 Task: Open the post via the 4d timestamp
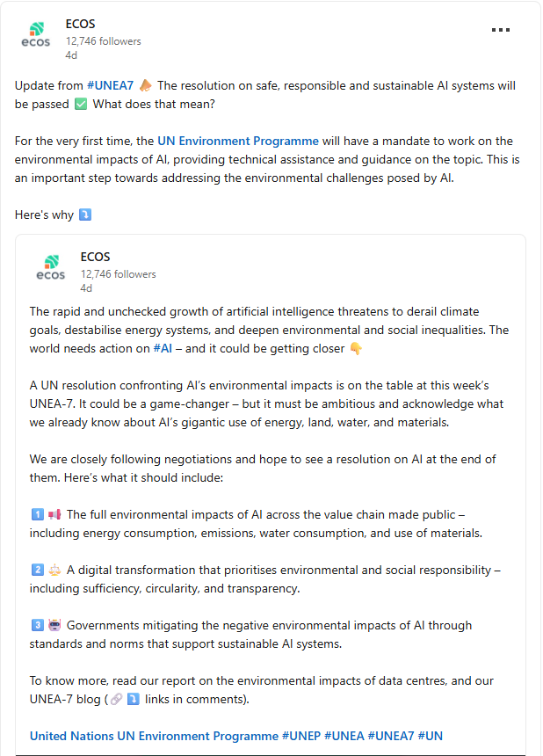point(72,54)
